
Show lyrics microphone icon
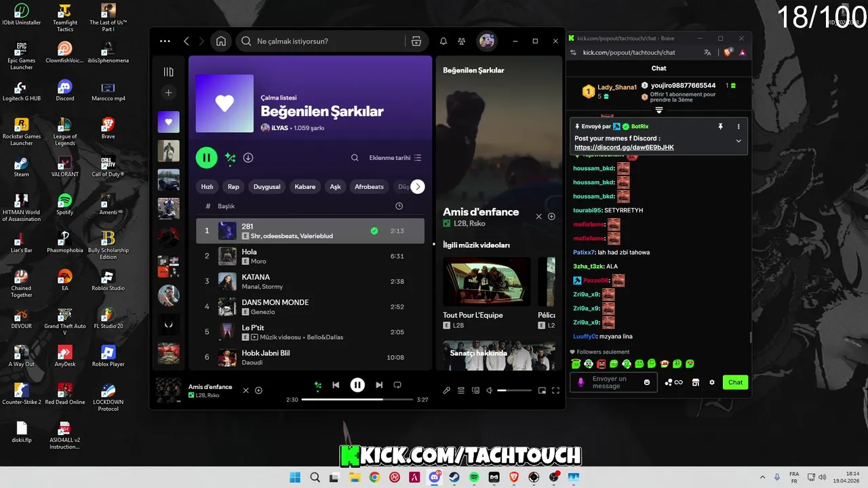click(x=446, y=390)
